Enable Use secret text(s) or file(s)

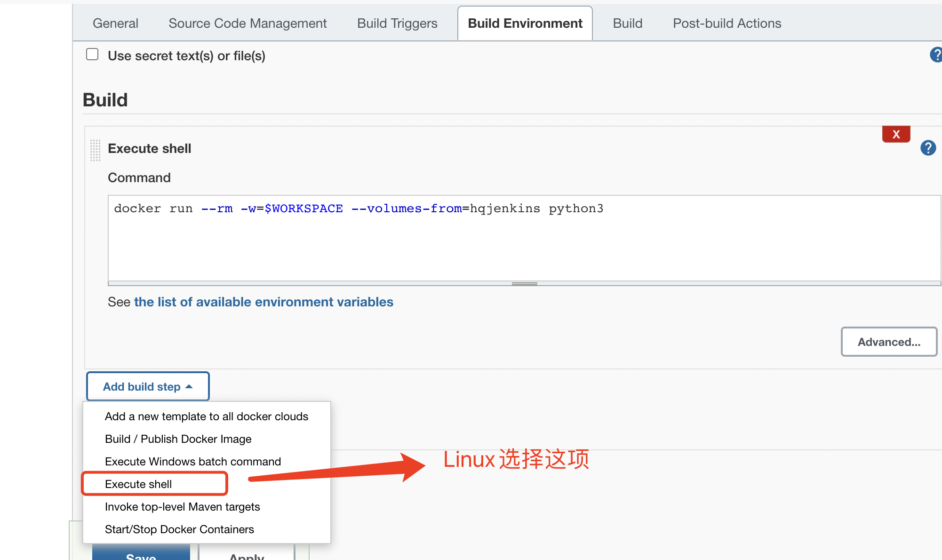click(x=92, y=55)
